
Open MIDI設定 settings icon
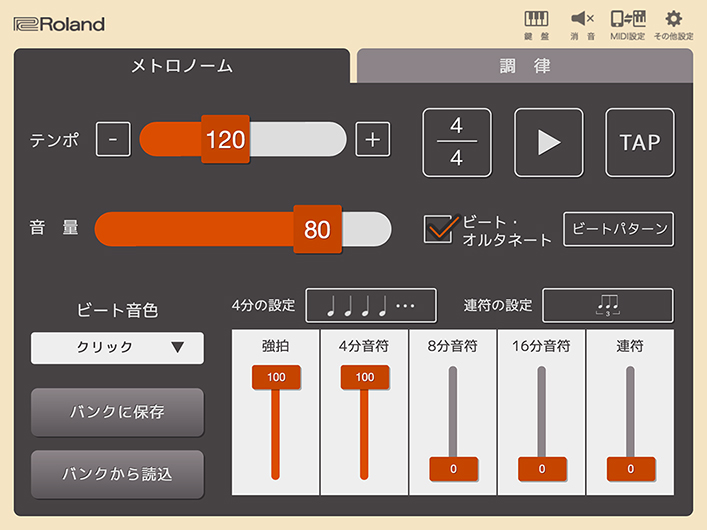point(627,24)
